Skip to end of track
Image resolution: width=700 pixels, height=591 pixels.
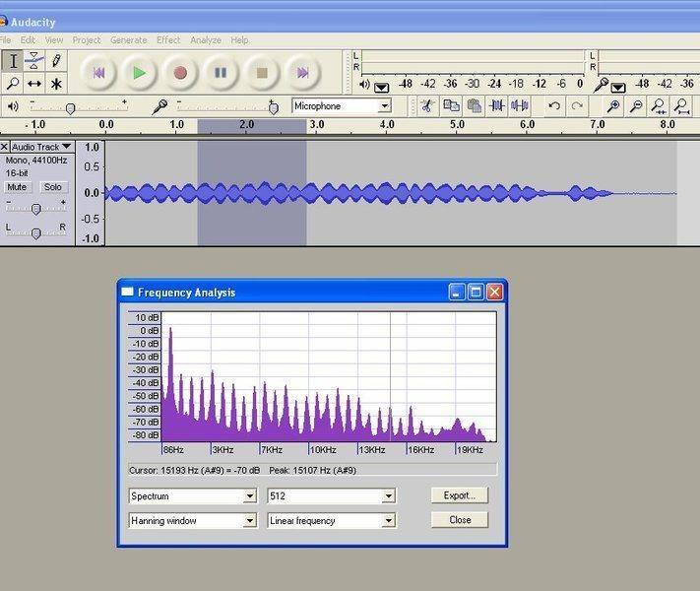(x=302, y=72)
